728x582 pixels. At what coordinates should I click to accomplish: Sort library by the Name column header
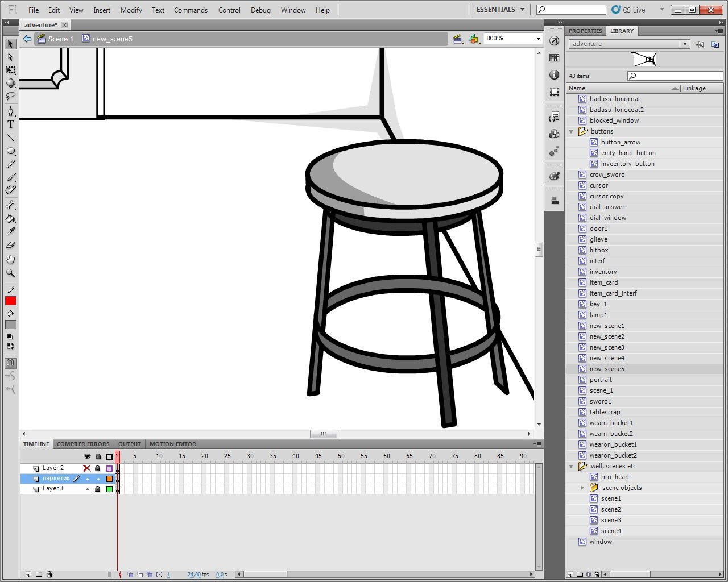point(623,88)
